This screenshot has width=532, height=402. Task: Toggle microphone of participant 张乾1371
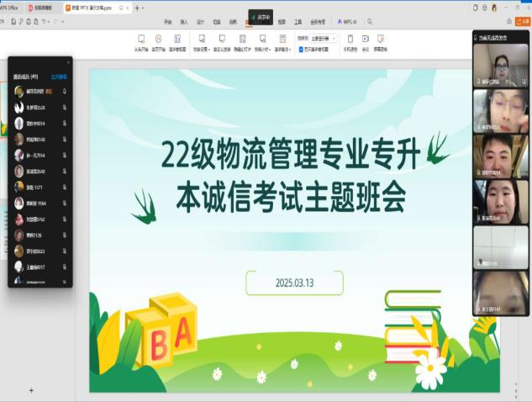[65, 187]
